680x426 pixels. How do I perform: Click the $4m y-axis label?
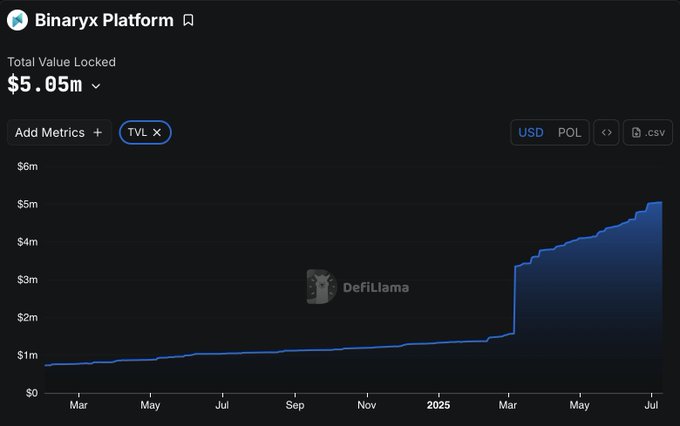[x=27, y=242]
